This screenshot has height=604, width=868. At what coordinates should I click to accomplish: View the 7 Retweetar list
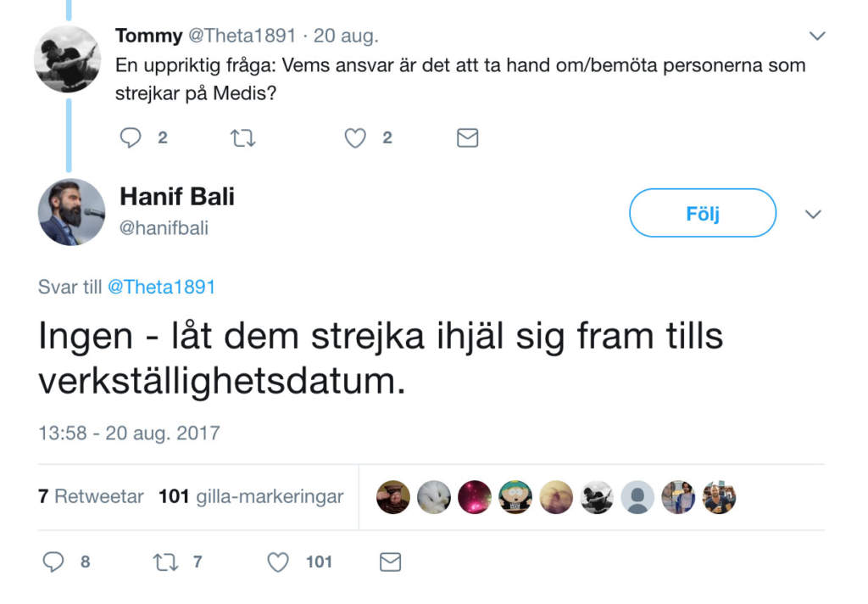point(91,496)
